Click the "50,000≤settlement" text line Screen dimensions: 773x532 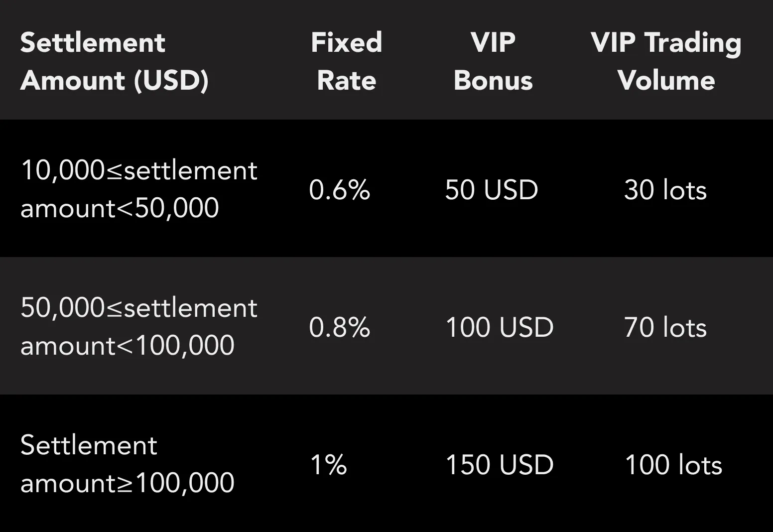point(139,308)
